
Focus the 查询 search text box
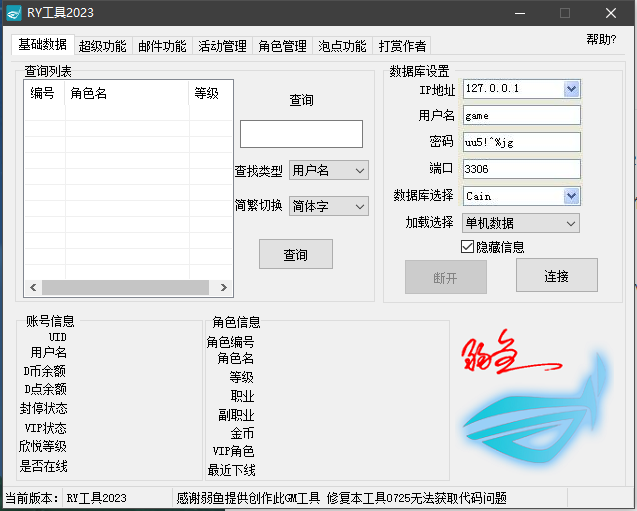tap(301, 134)
